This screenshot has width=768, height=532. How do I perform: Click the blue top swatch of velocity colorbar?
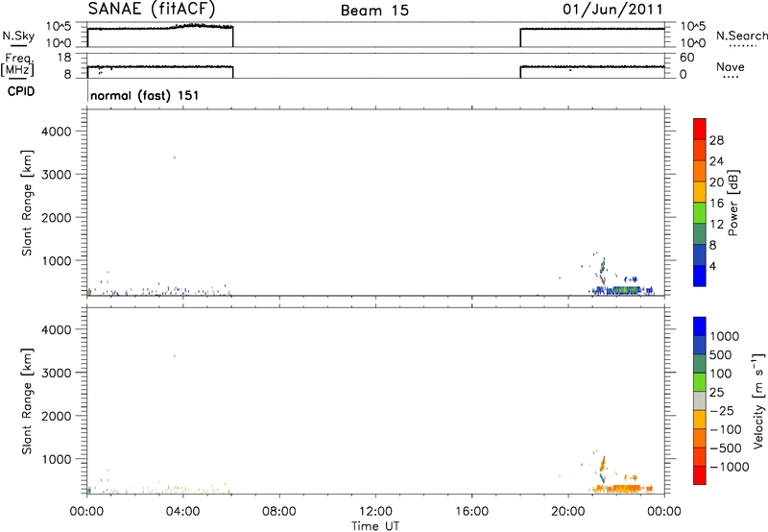coord(700,326)
